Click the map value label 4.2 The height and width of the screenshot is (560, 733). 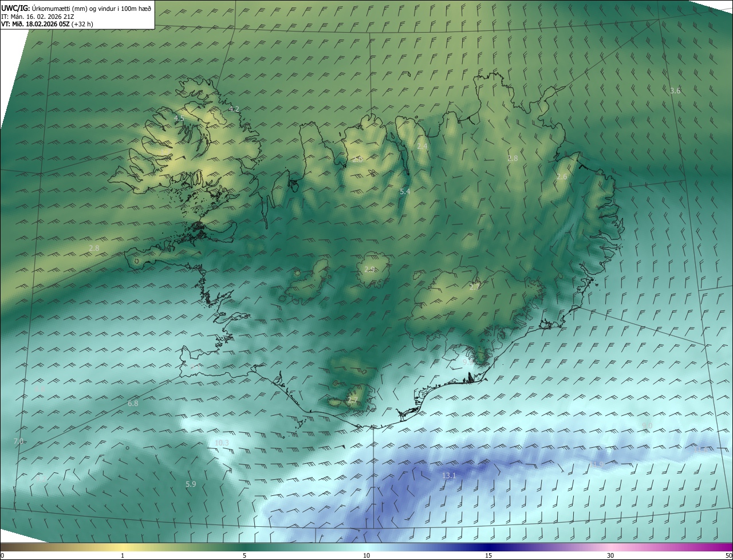[234, 109]
